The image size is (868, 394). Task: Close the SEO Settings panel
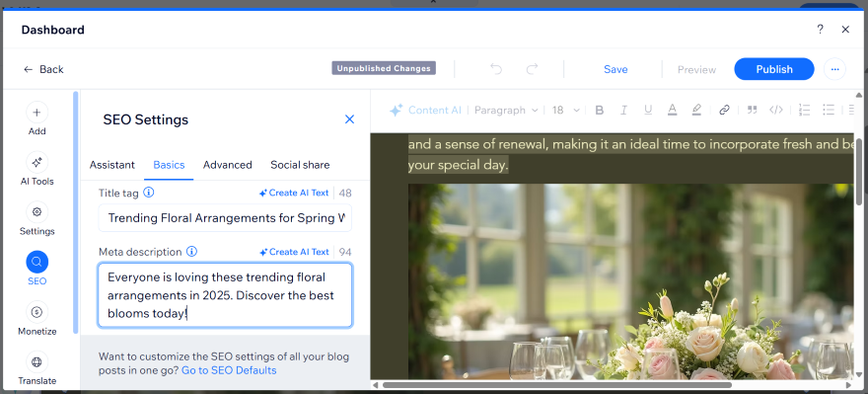tap(349, 119)
